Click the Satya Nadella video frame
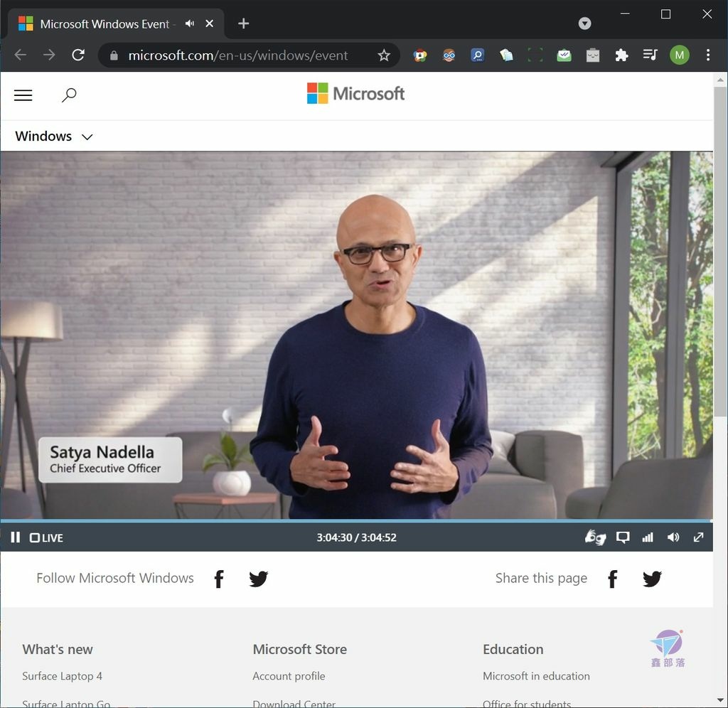This screenshot has width=728, height=708. click(357, 336)
